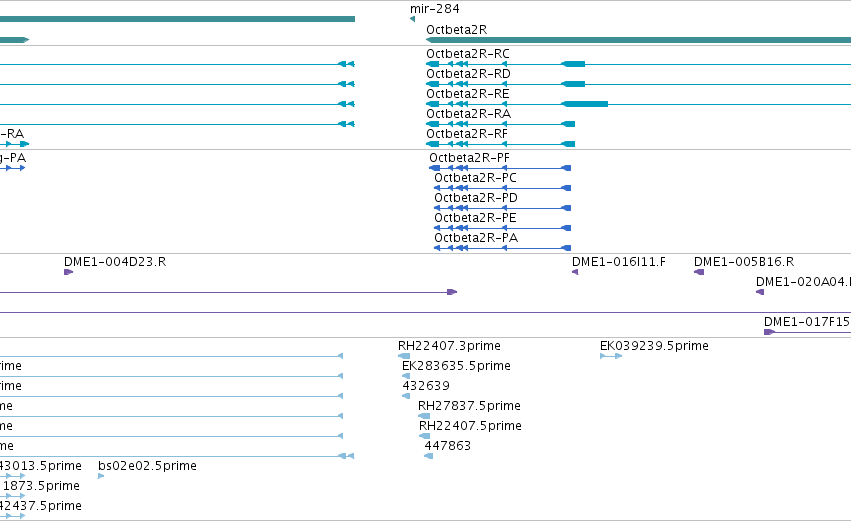Select transcript Octbeta2R-RF label

coord(467,134)
